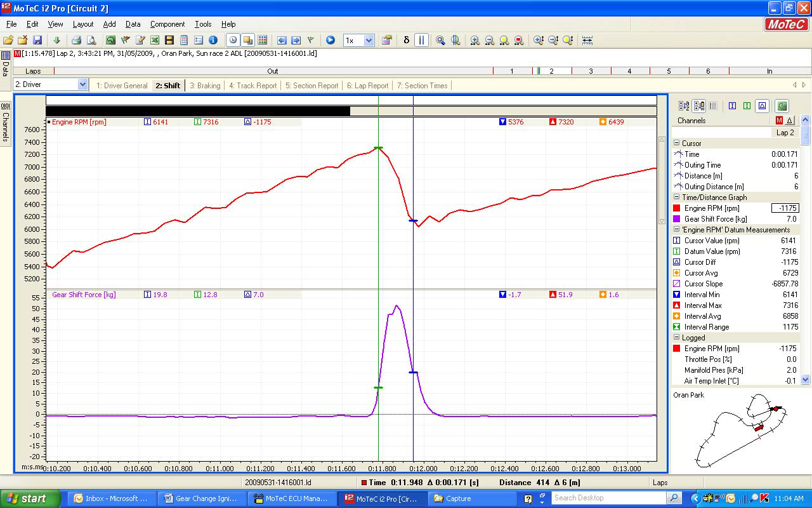Select lap 4 in the laps bar
This screenshot has width=812, height=508.
(629, 71)
